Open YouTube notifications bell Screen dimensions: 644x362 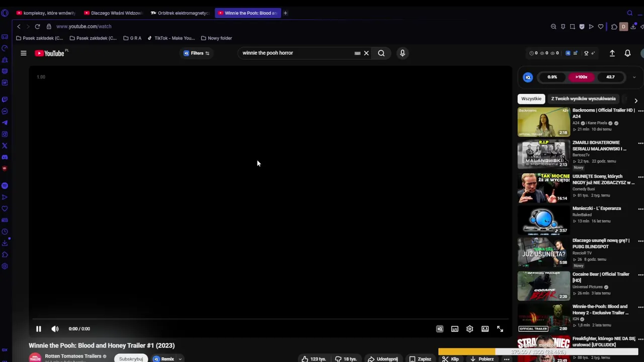point(627,53)
